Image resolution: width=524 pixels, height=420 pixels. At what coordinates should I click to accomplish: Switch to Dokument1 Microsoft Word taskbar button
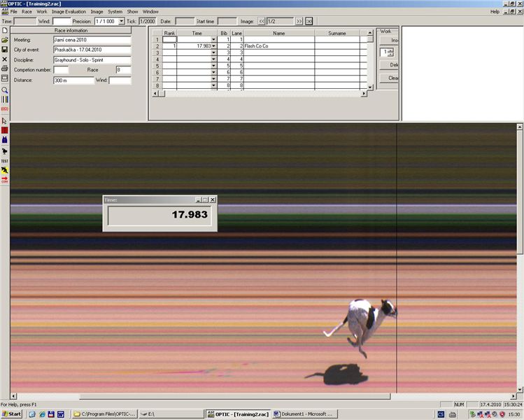pos(305,414)
